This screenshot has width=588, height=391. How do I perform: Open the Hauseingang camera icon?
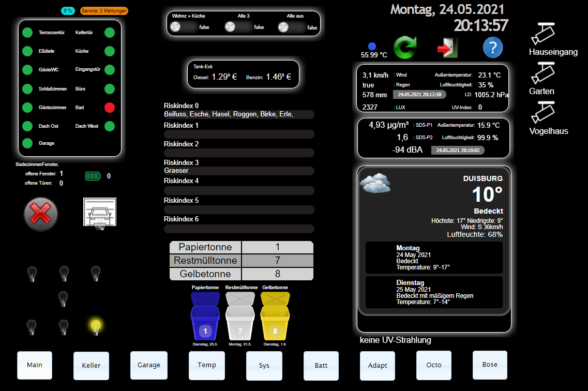coord(543,33)
